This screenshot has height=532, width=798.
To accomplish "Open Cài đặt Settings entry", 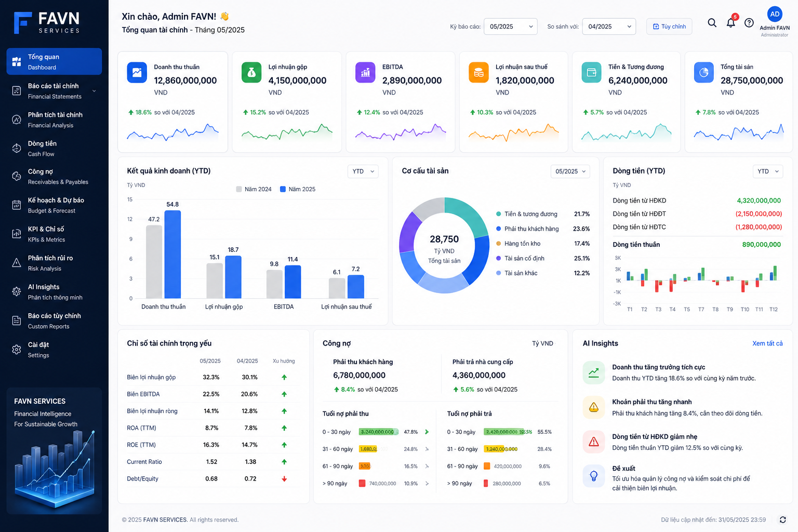I will (54, 350).
